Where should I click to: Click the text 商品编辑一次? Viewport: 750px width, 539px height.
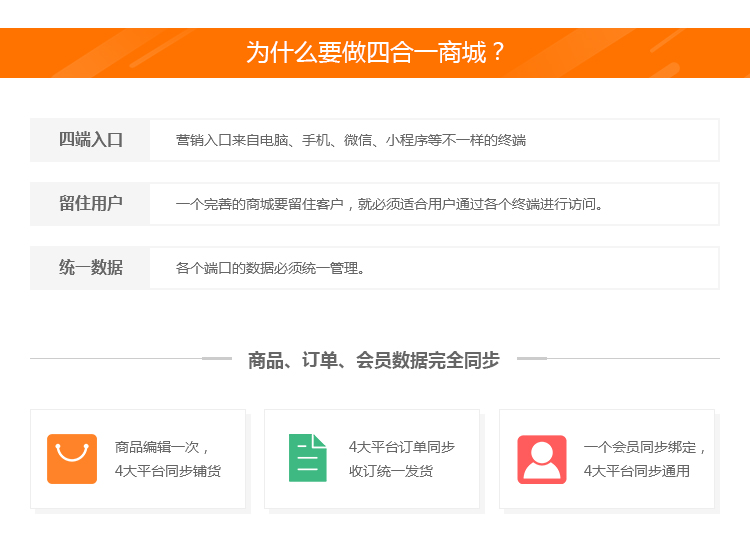(163, 447)
